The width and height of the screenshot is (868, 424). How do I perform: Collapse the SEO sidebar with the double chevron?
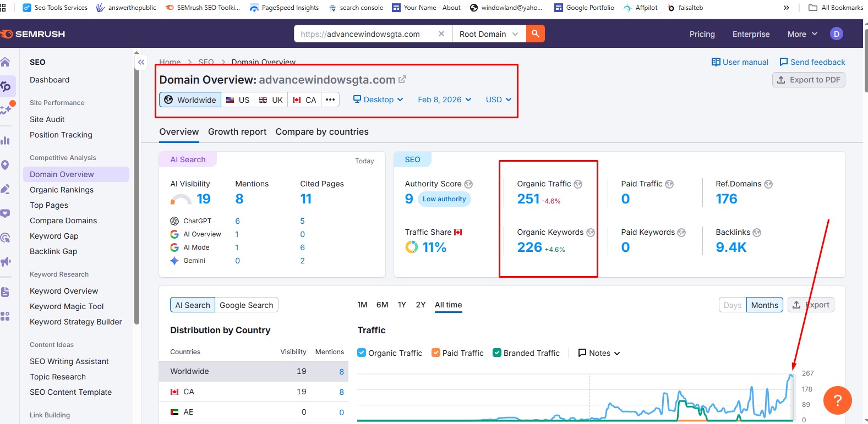coord(141,62)
